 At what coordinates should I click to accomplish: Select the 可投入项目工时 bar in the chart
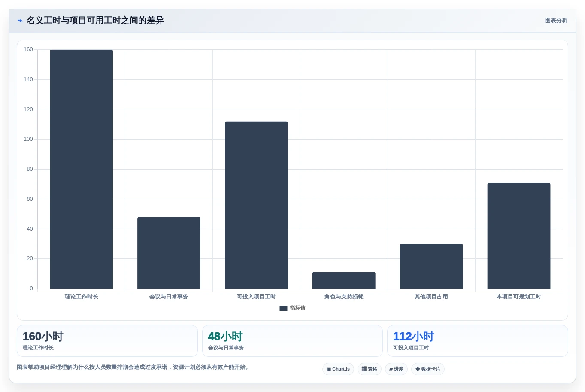click(256, 205)
